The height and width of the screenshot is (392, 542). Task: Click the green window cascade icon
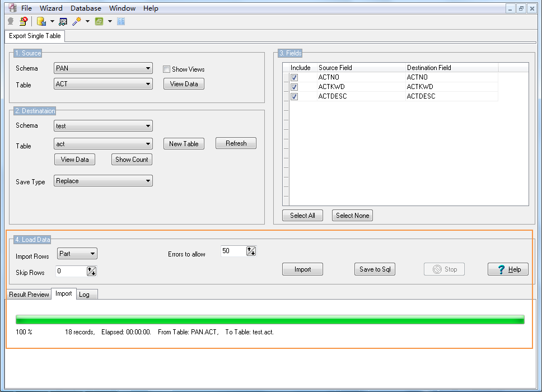tap(99, 21)
